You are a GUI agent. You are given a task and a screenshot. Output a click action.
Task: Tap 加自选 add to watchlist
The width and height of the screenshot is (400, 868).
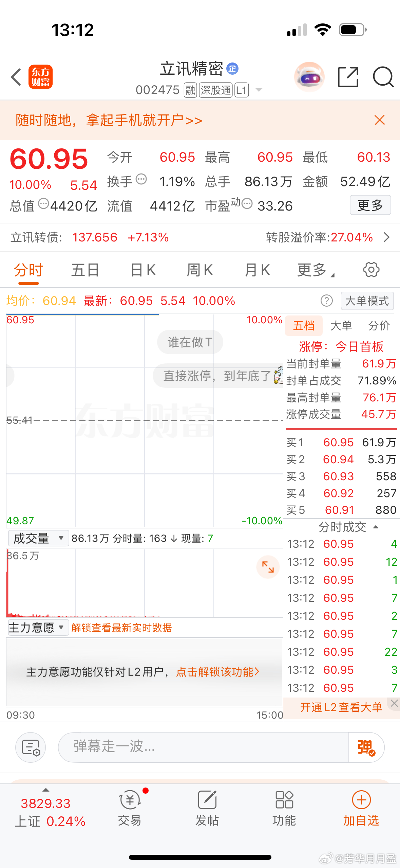click(361, 808)
